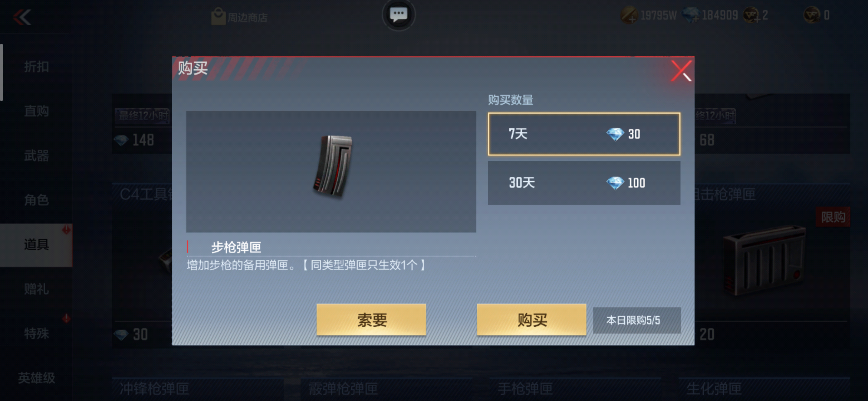Close the 购买 dialog with red X
Screen dimensions: 868x401
(x=681, y=71)
